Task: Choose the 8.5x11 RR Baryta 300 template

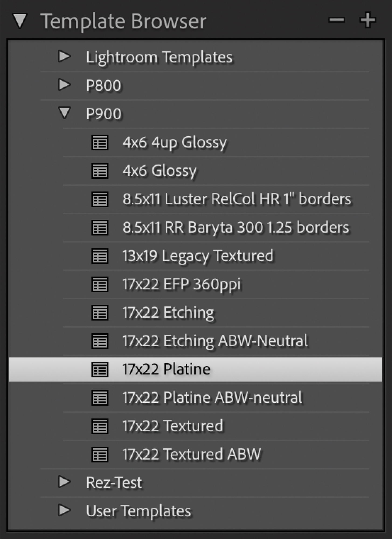Action: coord(235,227)
